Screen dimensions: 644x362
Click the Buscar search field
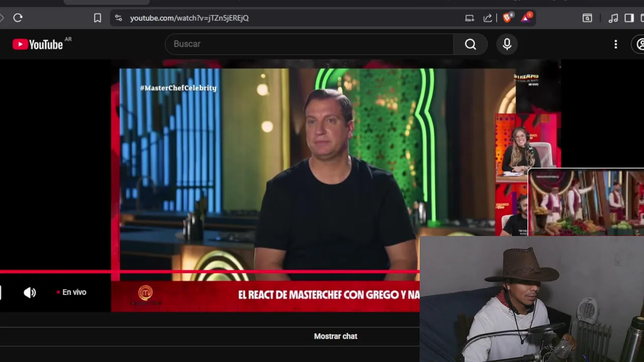coord(309,44)
